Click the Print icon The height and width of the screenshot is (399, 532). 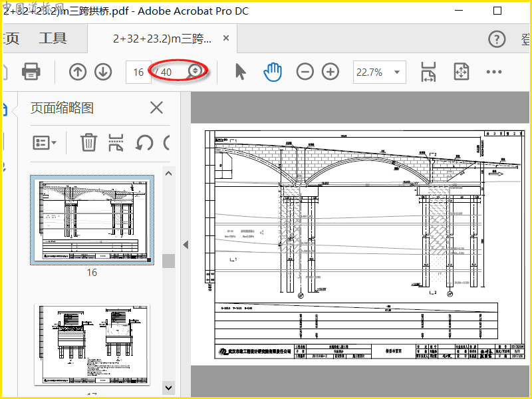pyautogui.click(x=31, y=72)
